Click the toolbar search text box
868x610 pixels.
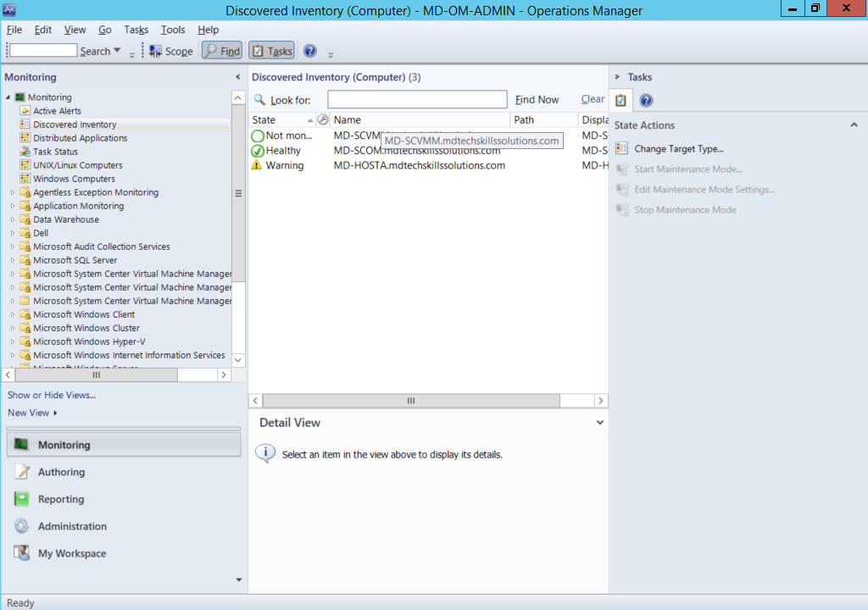(43, 50)
